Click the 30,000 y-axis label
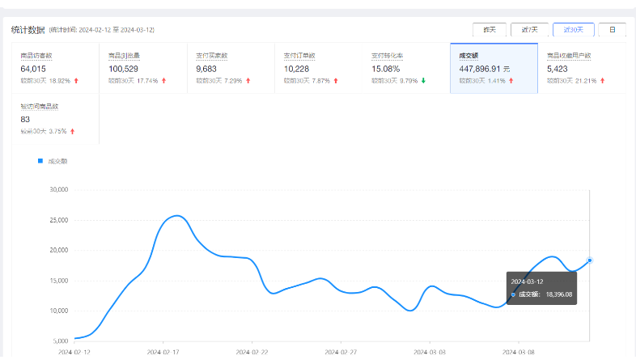The height and width of the screenshot is (364, 636). pyautogui.click(x=59, y=189)
